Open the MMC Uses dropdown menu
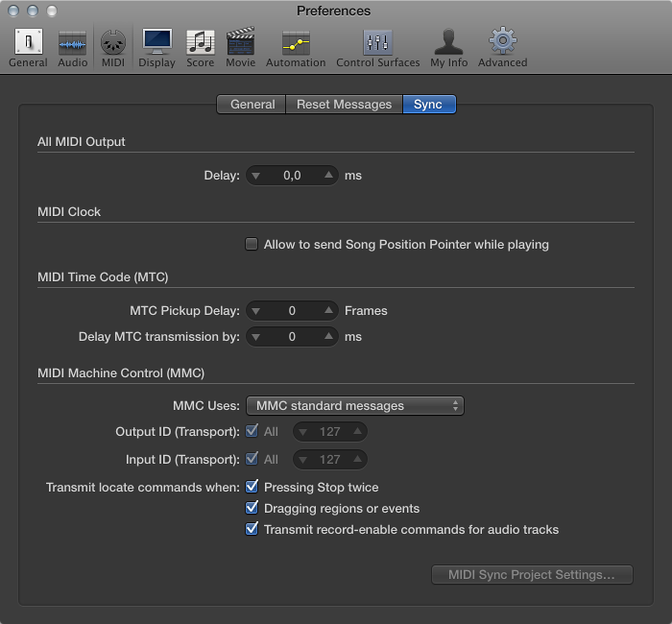This screenshot has width=672, height=624. tap(355, 405)
